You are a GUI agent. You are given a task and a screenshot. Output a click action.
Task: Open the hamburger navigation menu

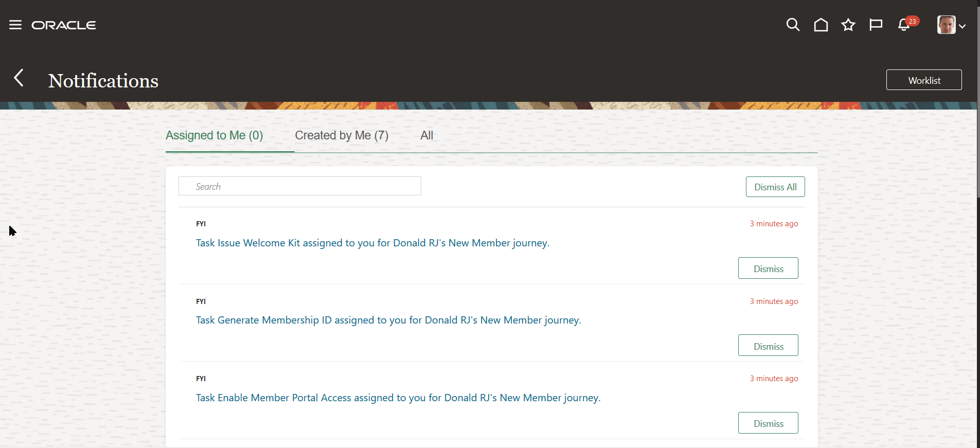[15, 25]
